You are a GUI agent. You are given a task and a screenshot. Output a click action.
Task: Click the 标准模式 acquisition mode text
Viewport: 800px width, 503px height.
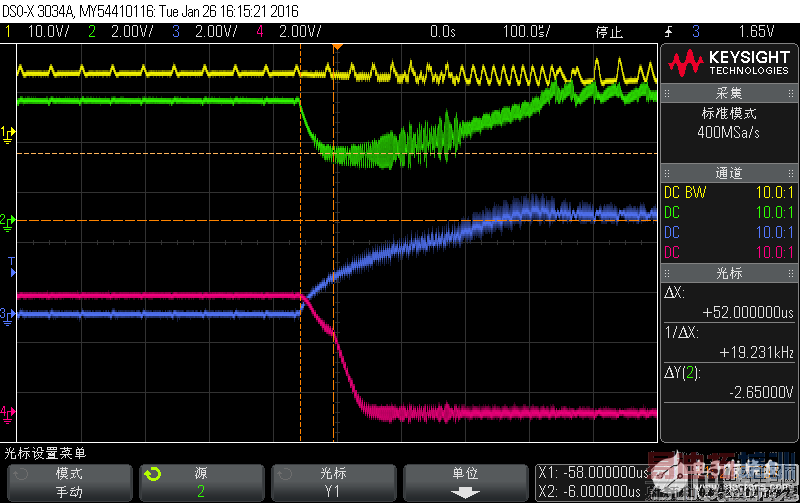[729, 113]
